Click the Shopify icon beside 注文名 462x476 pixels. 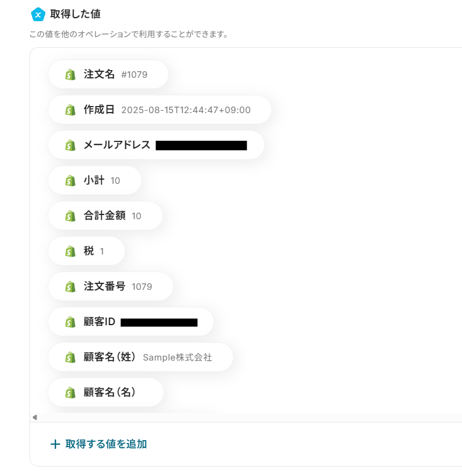click(71, 75)
